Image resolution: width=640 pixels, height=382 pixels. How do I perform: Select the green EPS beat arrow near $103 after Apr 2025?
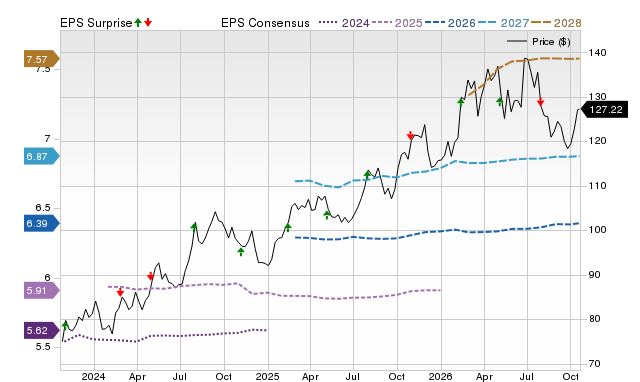point(327,215)
